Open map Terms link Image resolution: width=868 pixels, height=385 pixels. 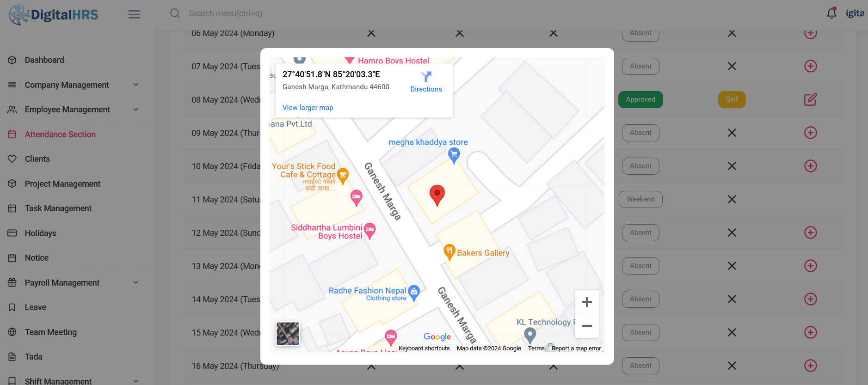536,348
